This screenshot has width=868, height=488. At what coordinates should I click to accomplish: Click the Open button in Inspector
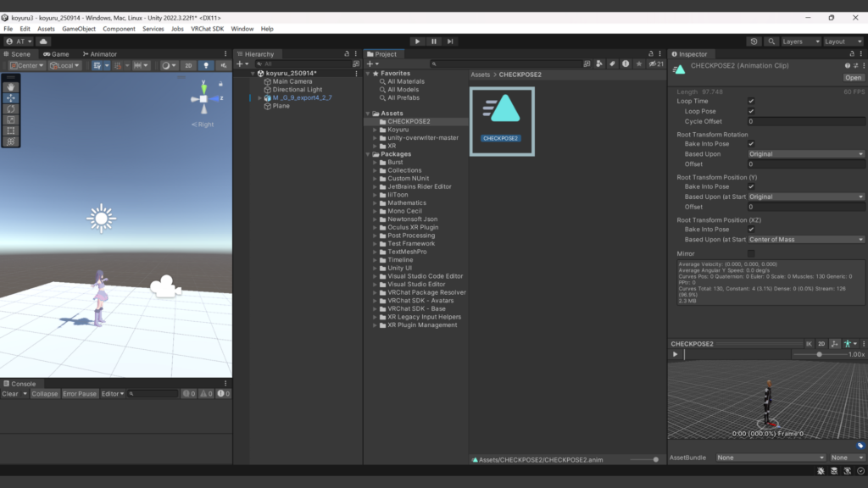coord(853,77)
